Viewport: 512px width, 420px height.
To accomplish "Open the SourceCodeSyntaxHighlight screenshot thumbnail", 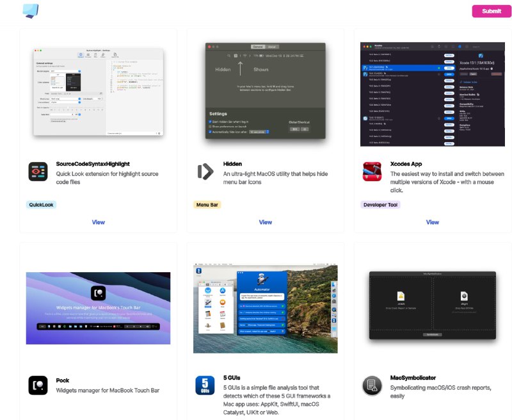I will 99,92.
